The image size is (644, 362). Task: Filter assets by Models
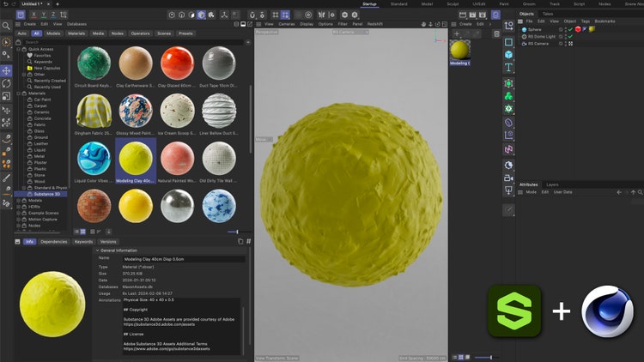(x=53, y=33)
